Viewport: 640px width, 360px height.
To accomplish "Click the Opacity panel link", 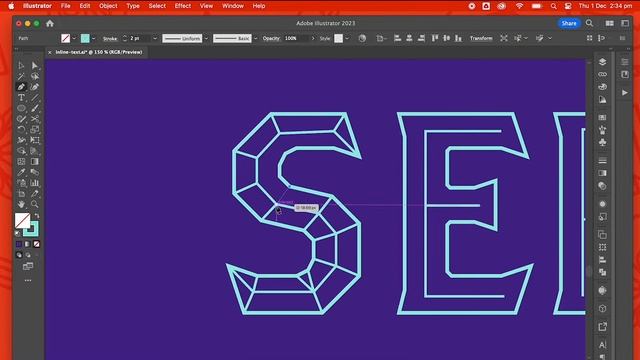I will pos(271,38).
